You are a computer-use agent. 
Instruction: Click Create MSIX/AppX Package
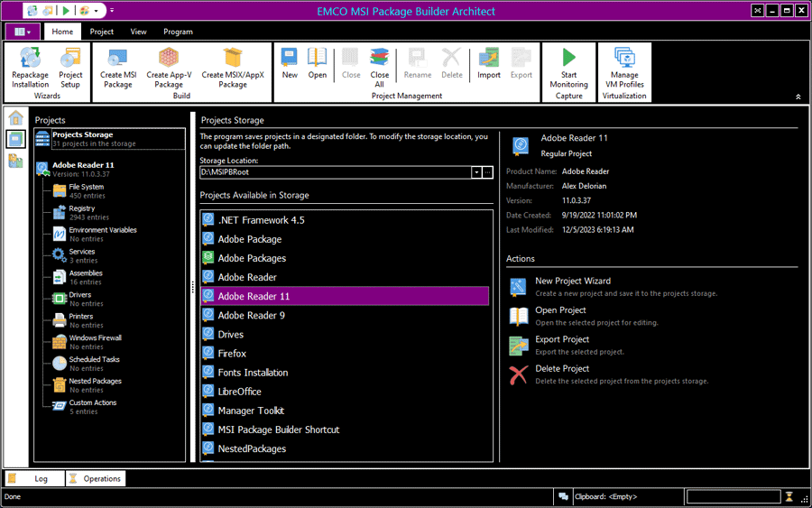(x=233, y=68)
